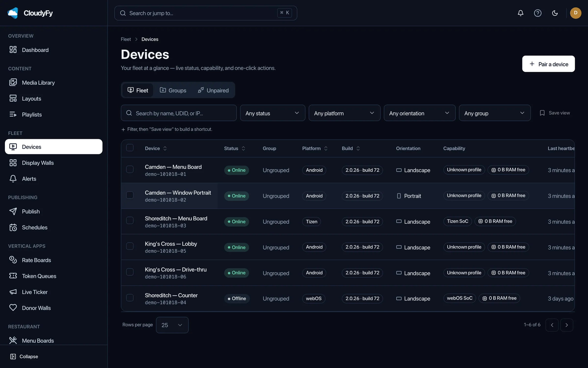Open the Any orientation dropdown
The height and width of the screenshot is (368, 588).
[419, 113]
